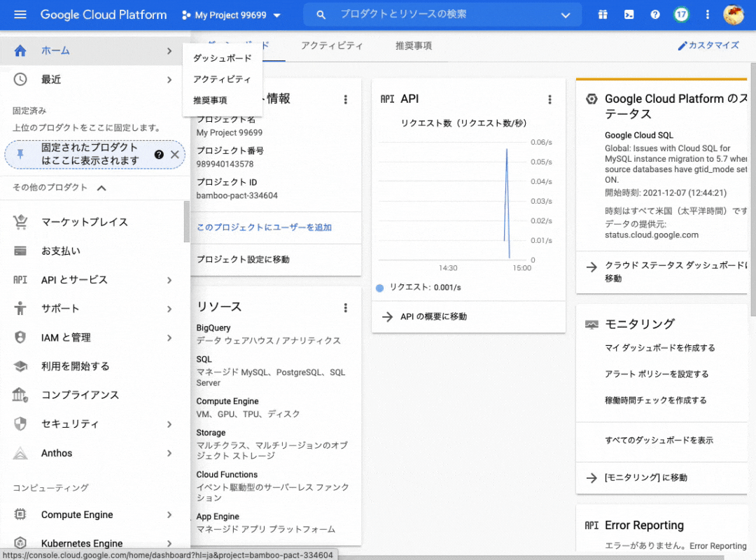Click アラート ポリシーを設定する
The image size is (756, 560).
tap(657, 374)
